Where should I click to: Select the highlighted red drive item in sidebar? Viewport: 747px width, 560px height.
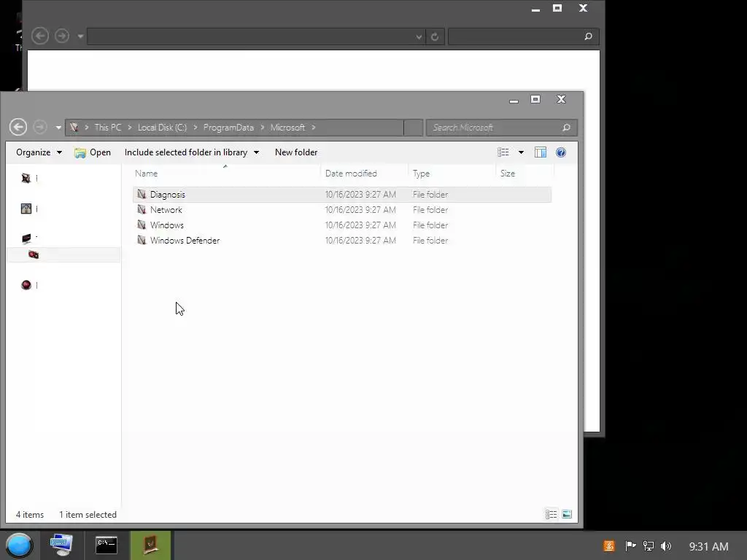(63, 254)
